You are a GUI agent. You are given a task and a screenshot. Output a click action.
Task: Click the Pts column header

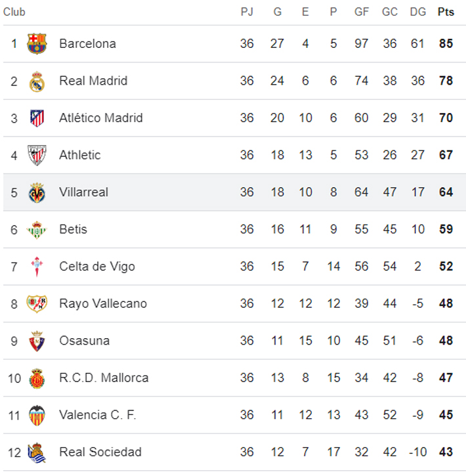pyautogui.click(x=446, y=12)
